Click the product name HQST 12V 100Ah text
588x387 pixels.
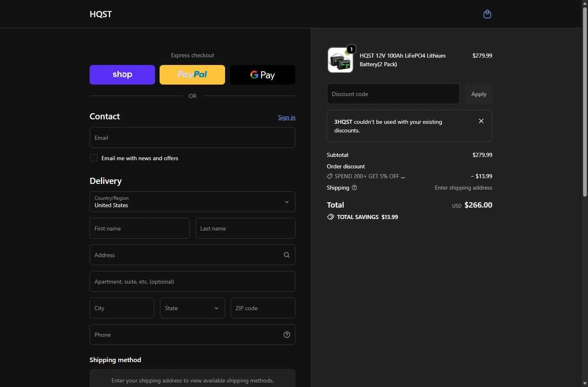pyautogui.click(x=403, y=60)
